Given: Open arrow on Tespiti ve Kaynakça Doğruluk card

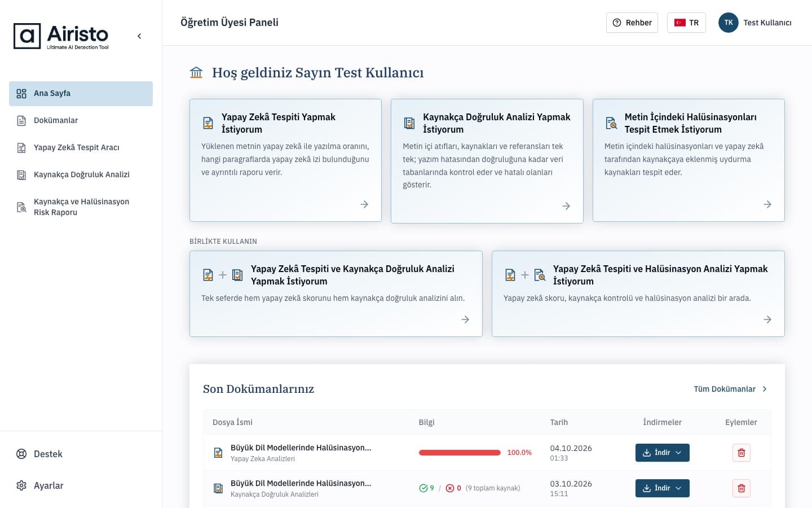Looking at the screenshot, I should tap(465, 319).
